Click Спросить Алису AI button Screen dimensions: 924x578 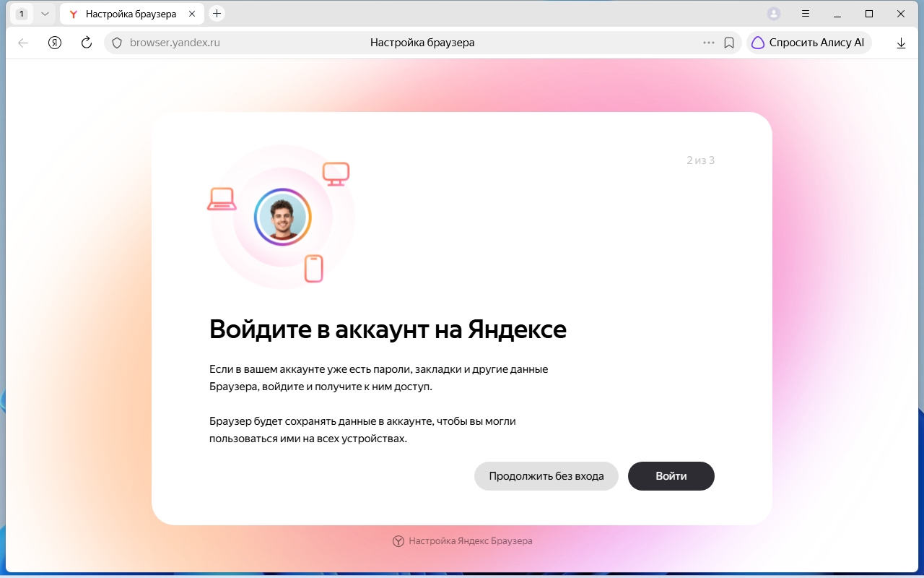pyautogui.click(x=808, y=43)
